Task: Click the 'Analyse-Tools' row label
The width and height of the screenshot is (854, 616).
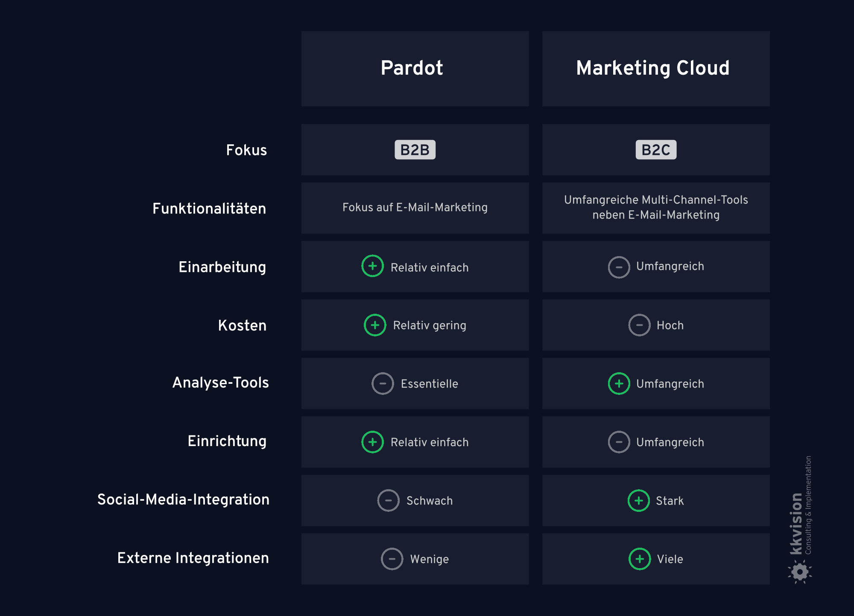Action: [x=220, y=383]
